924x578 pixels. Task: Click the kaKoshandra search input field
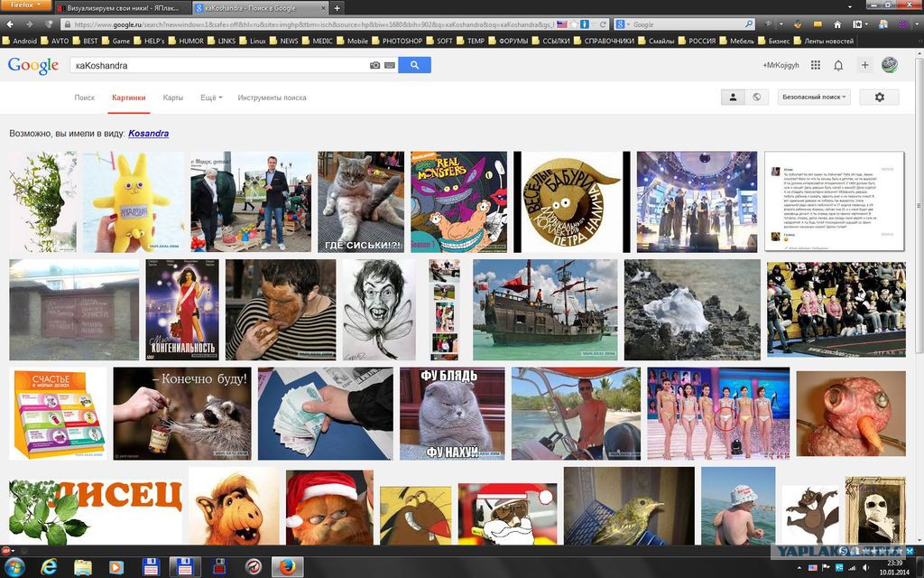pyautogui.click(x=218, y=65)
